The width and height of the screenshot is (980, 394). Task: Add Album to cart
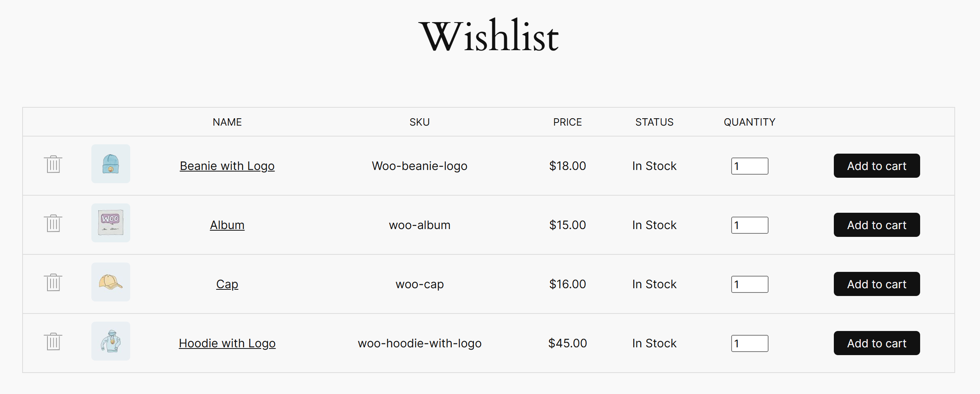click(x=877, y=225)
